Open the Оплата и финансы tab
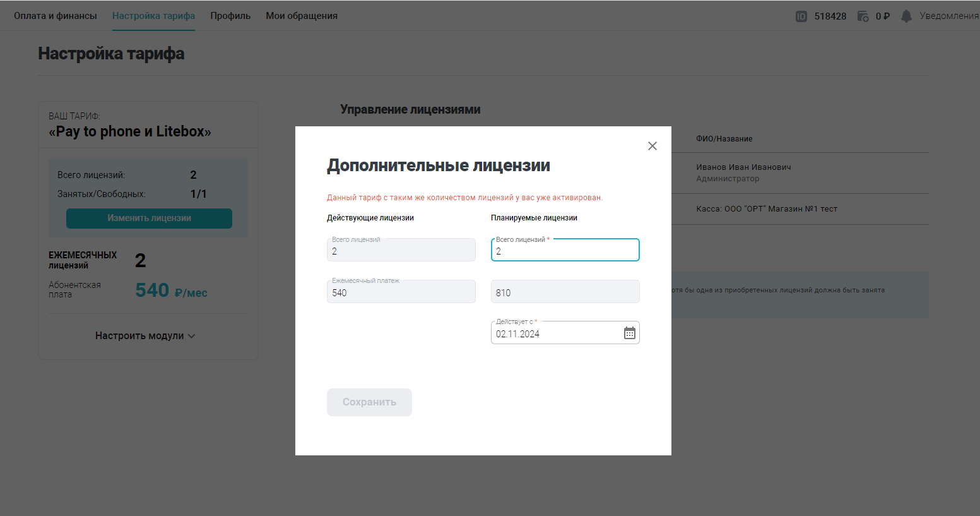 56,16
